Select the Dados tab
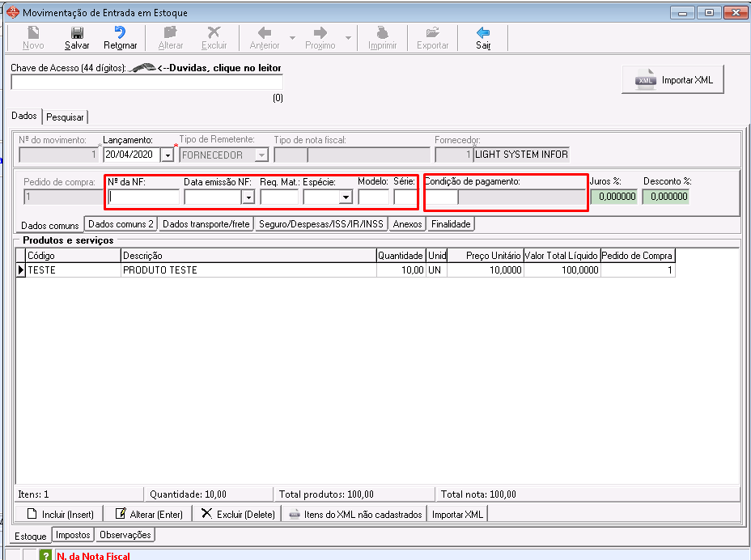This screenshot has height=560, width=751. click(24, 116)
